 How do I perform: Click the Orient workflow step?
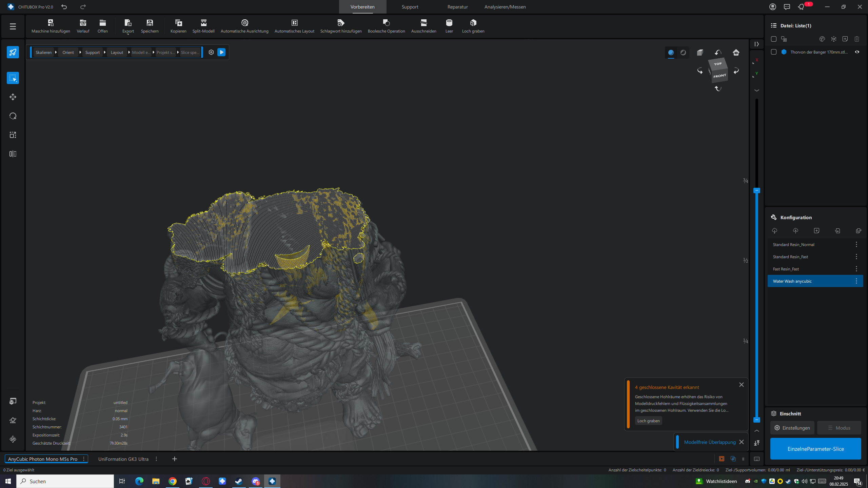[68, 52]
